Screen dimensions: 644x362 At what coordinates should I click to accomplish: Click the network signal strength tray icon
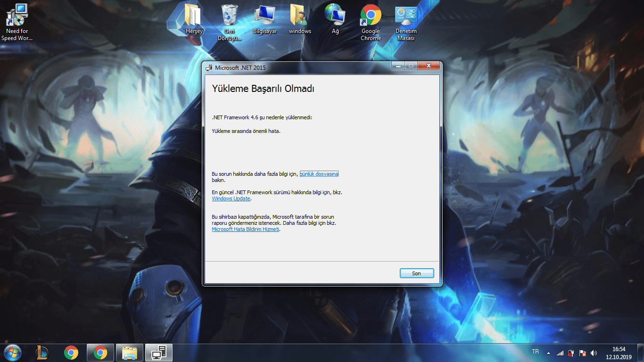560,353
